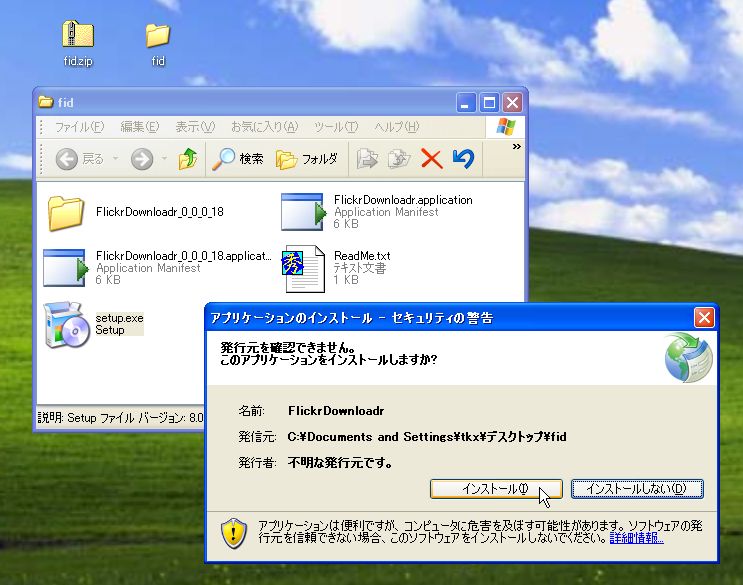This screenshot has width=743, height=585.
Task: Toggle the Folders (フォルダ) pane
Action: pos(307,159)
